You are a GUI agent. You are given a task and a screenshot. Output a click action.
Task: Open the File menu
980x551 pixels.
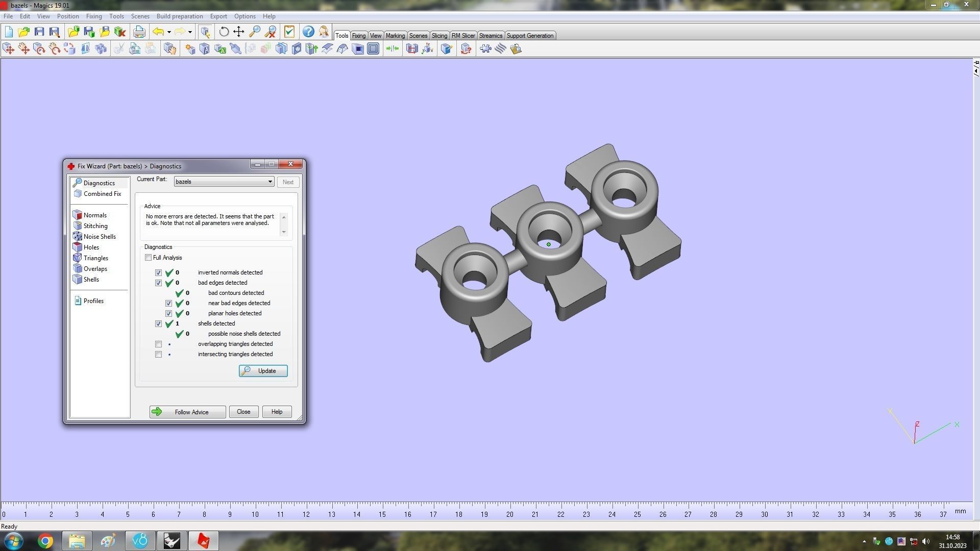click(8, 16)
